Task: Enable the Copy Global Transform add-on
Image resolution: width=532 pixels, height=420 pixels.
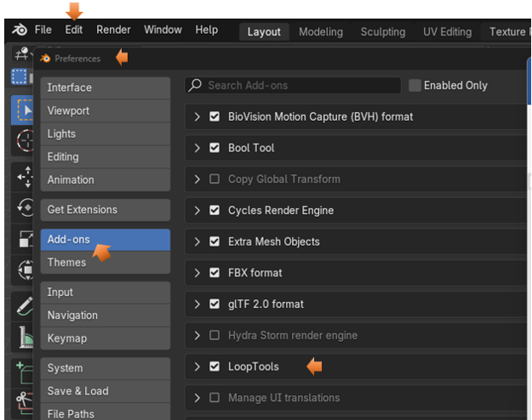Action: [x=215, y=179]
